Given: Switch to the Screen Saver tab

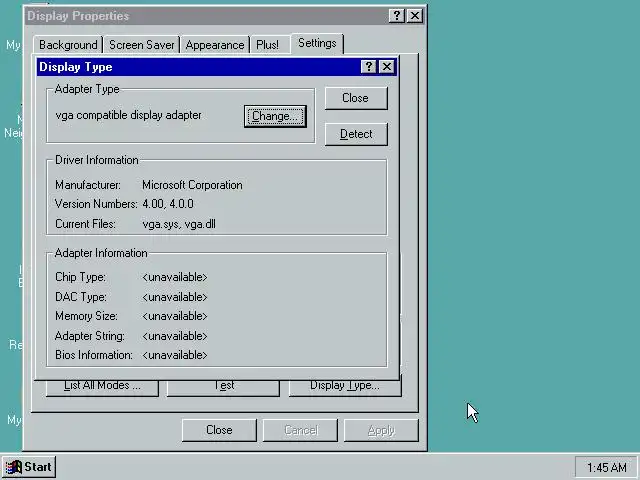Looking at the screenshot, I should [142, 45].
